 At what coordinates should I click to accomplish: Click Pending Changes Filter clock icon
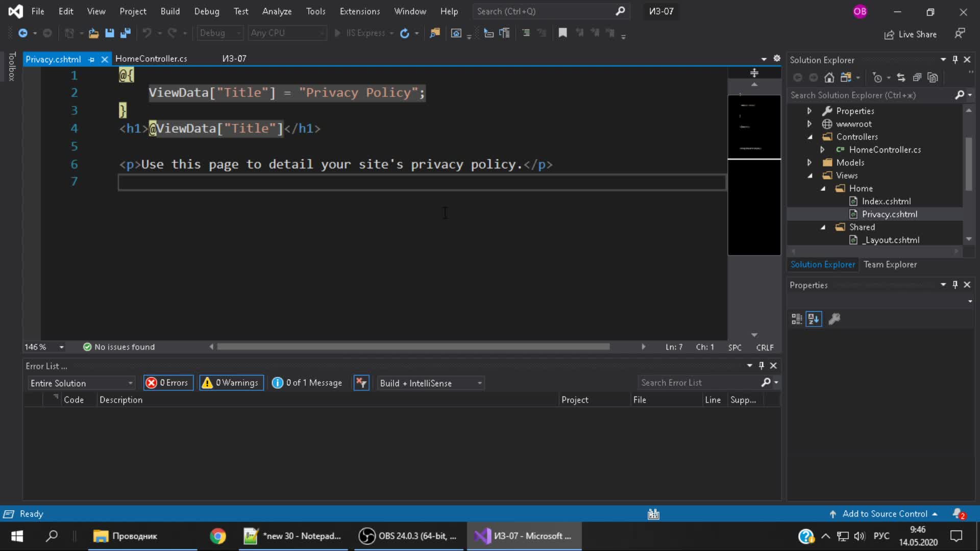(877, 78)
